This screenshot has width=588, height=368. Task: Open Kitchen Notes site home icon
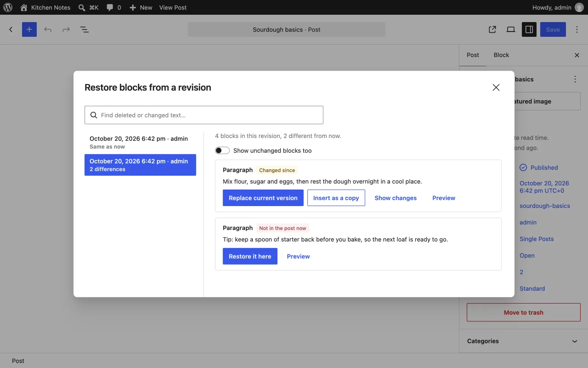tap(24, 7)
